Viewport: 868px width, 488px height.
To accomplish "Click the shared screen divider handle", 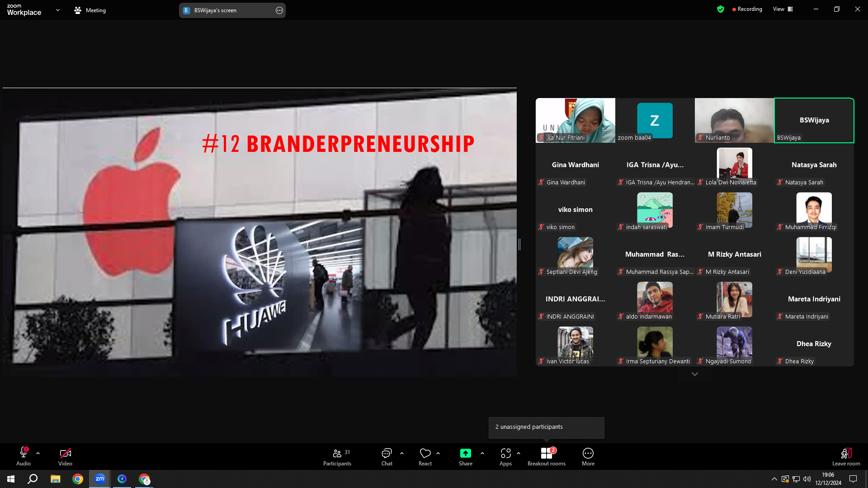I will (519, 244).
